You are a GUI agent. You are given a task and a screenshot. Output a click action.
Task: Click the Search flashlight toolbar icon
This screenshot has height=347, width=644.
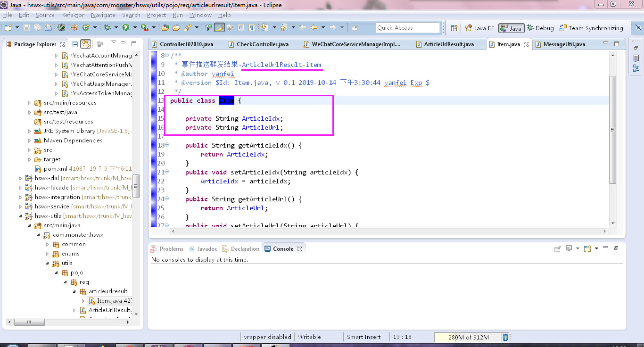click(187, 28)
